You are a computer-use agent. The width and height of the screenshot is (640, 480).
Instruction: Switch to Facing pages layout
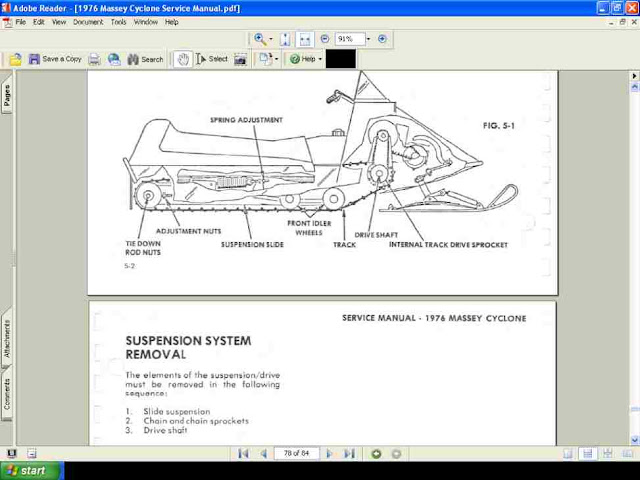(x=627, y=453)
